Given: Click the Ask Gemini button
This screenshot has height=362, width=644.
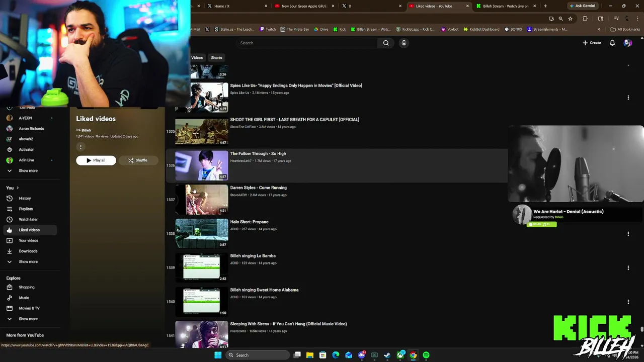Looking at the screenshot, I should [582, 6].
